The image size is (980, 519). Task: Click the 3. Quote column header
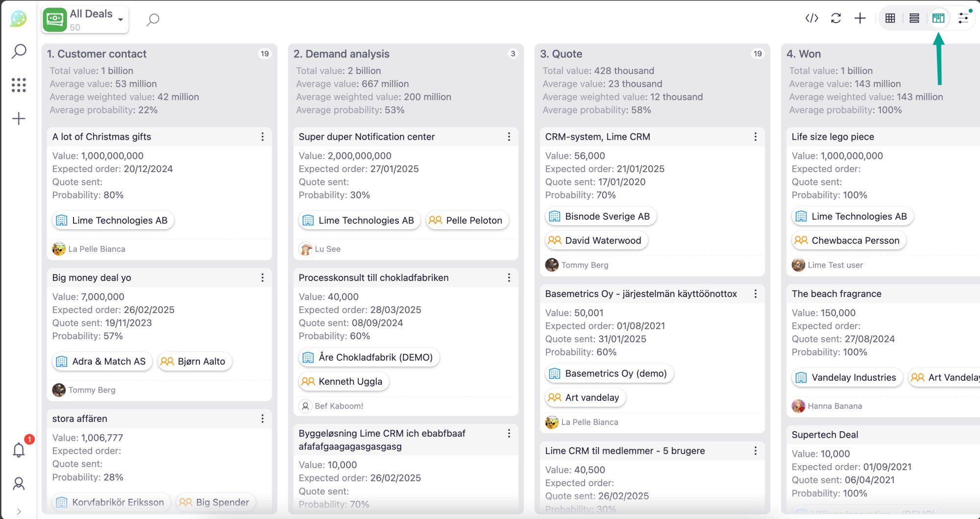pyautogui.click(x=561, y=54)
